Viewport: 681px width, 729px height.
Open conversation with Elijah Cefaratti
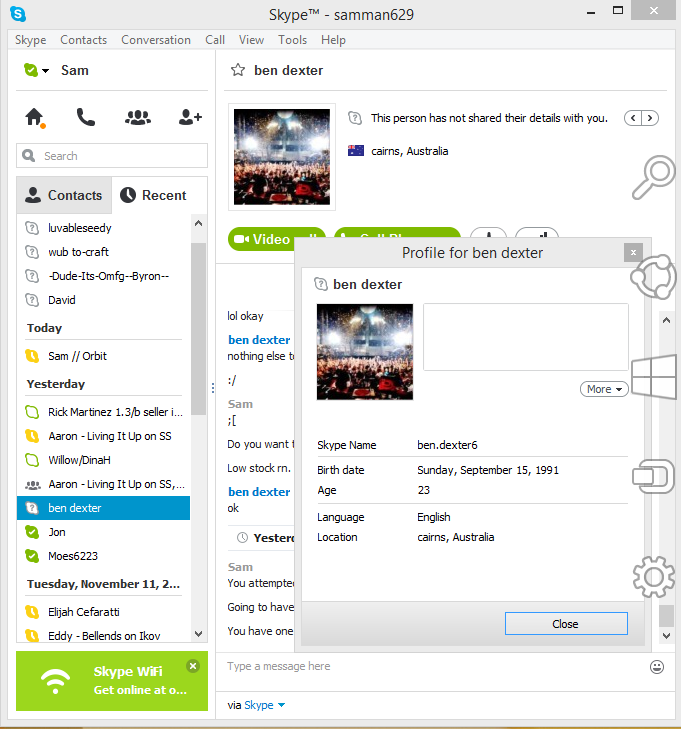tap(103, 612)
